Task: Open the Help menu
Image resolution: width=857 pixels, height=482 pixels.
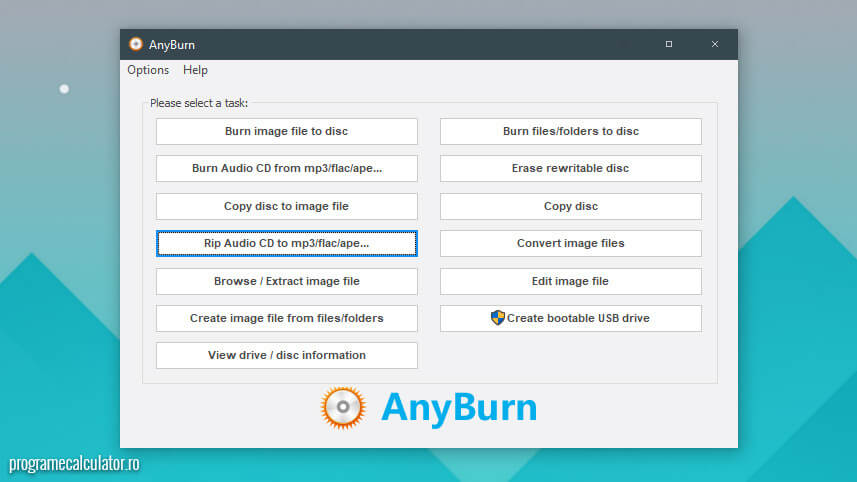Action: 195,70
